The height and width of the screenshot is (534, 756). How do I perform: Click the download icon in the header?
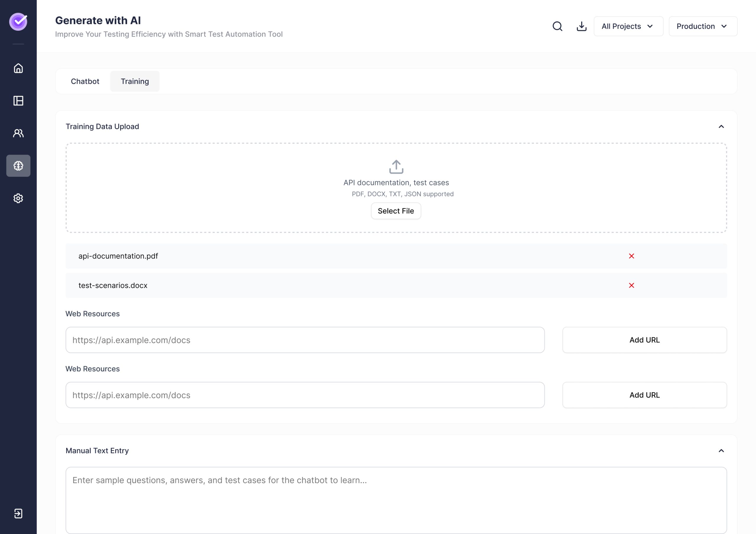tap(581, 26)
